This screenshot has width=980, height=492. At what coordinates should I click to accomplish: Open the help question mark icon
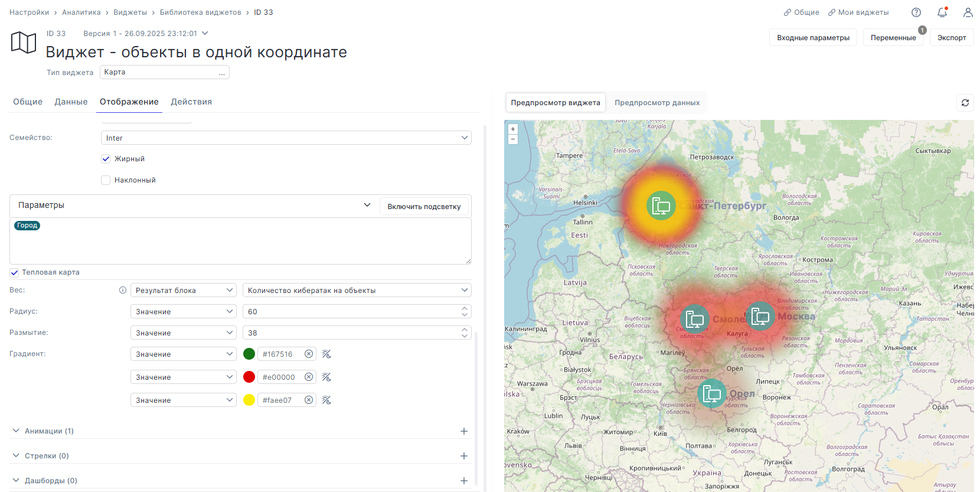pyautogui.click(x=916, y=12)
